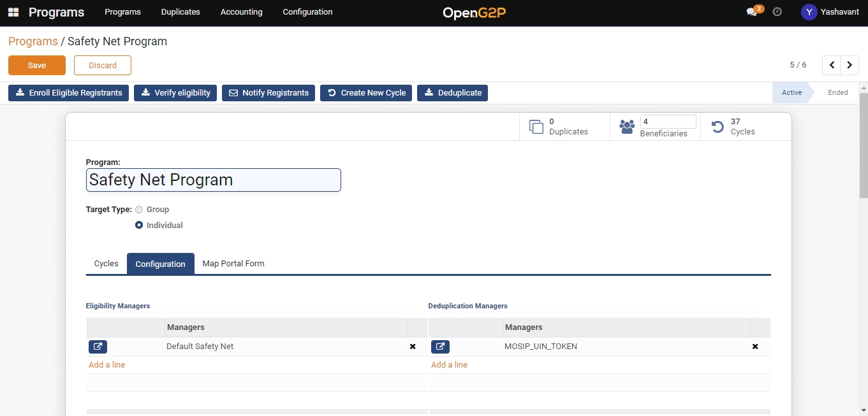868x416 pixels.
Task: Click the activities clock icon
Action: (777, 12)
